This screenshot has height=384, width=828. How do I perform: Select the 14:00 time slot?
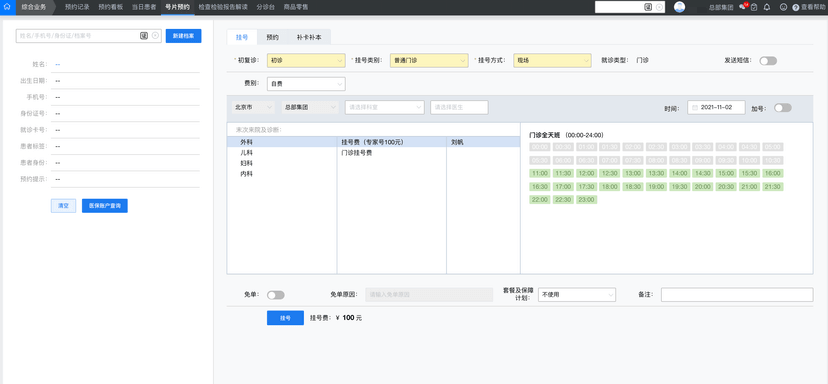[x=680, y=173]
